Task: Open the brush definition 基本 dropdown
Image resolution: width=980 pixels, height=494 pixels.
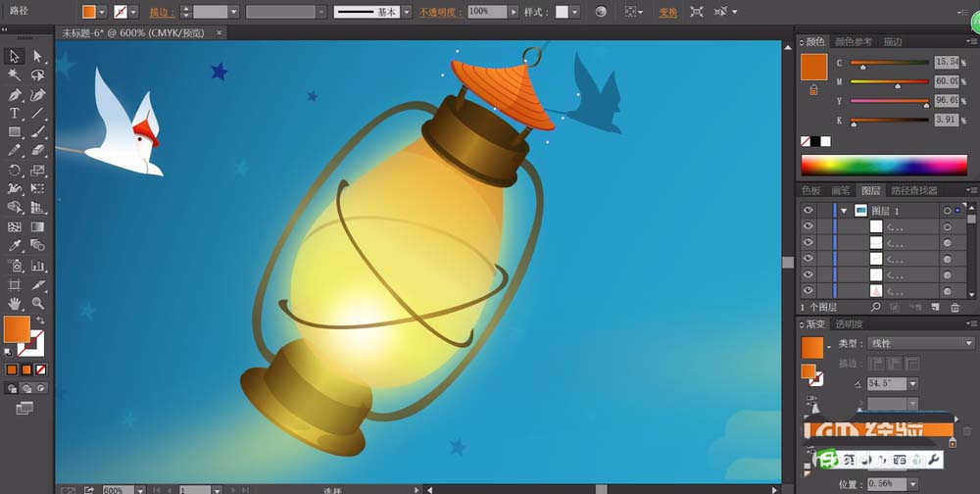Action: click(x=407, y=12)
